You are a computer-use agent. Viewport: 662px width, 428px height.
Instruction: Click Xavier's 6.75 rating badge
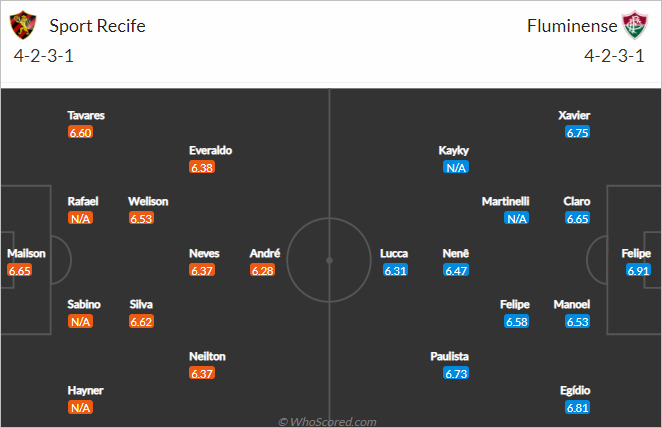(x=577, y=133)
